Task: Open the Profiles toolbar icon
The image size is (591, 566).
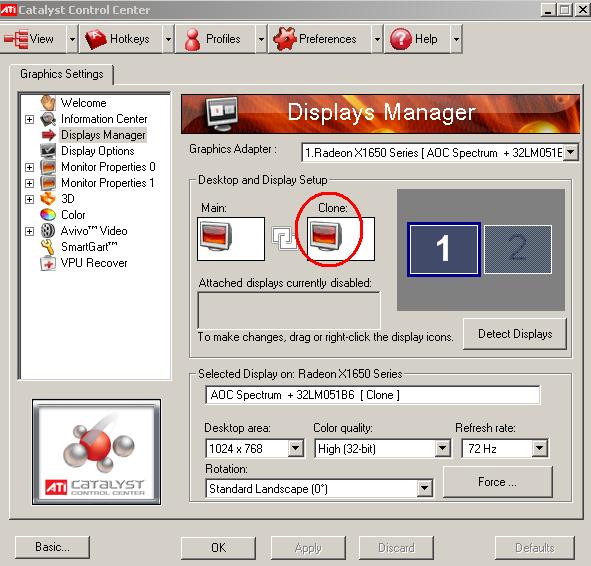Action: point(193,39)
